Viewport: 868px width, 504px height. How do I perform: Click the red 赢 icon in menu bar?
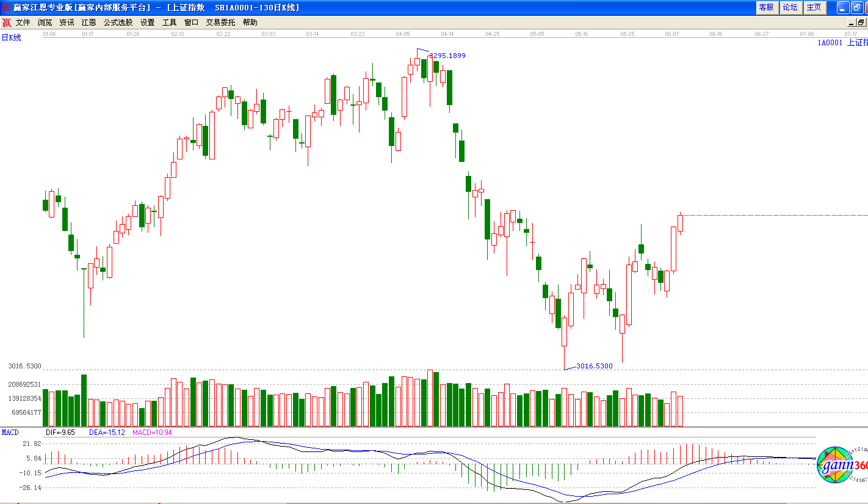(x=6, y=23)
